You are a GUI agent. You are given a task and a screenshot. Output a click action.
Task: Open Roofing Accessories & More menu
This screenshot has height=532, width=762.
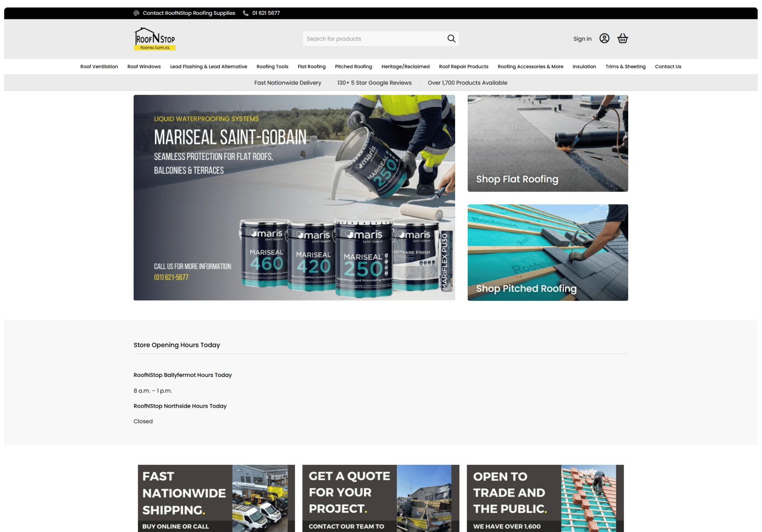pos(530,66)
